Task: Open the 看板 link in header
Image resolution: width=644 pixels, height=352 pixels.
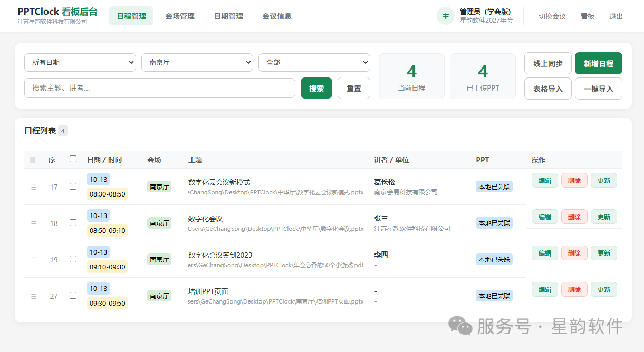Action: (588, 16)
